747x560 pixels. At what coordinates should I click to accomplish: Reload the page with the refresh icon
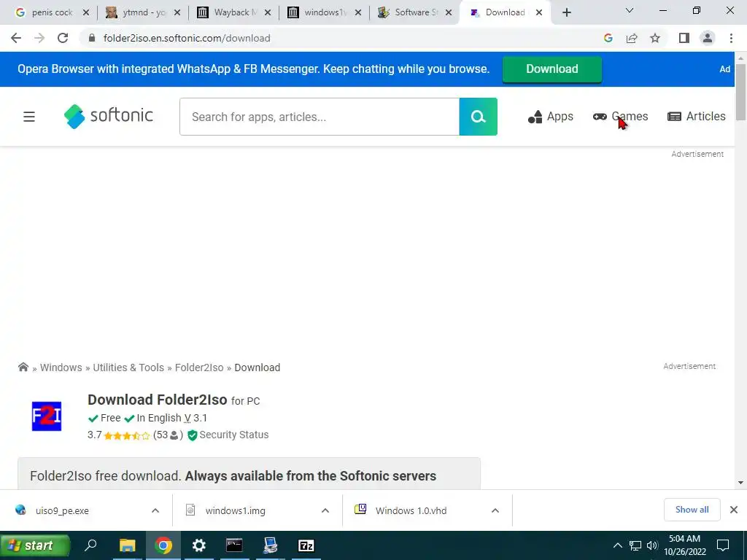(63, 38)
